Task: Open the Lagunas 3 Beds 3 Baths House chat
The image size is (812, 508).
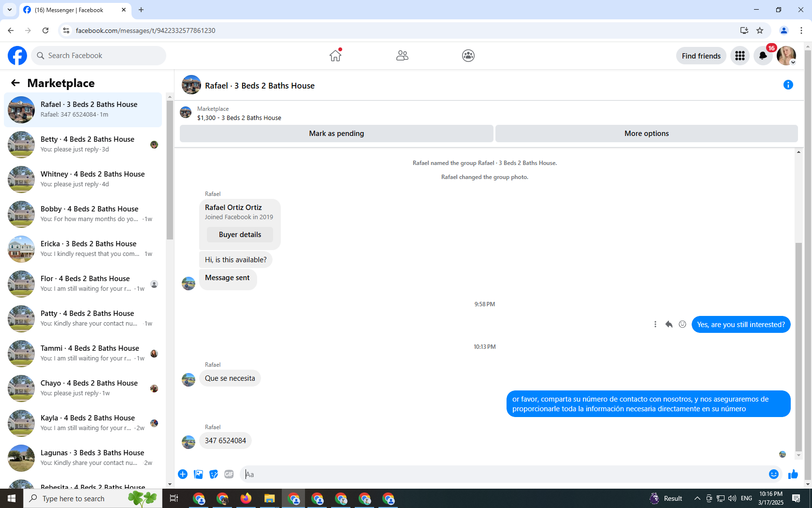Action: click(x=83, y=458)
